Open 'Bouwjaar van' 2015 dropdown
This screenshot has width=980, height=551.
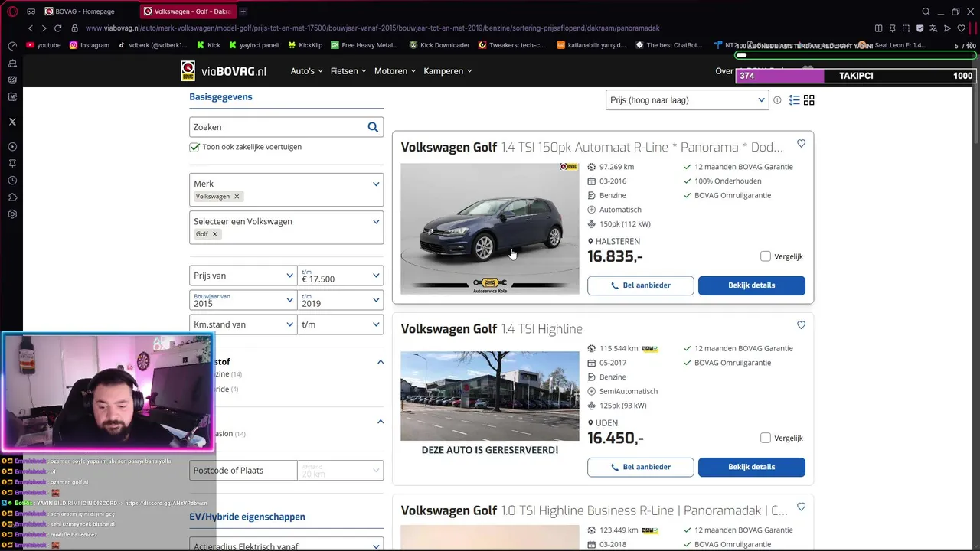click(x=243, y=300)
